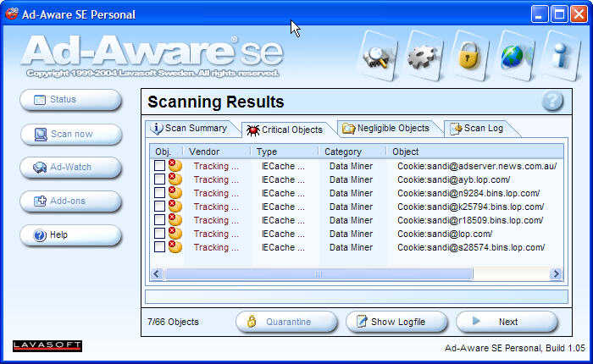Click cookie icon for k25794.bins.lop.com row
This screenshot has width=593, height=364.
click(175, 207)
